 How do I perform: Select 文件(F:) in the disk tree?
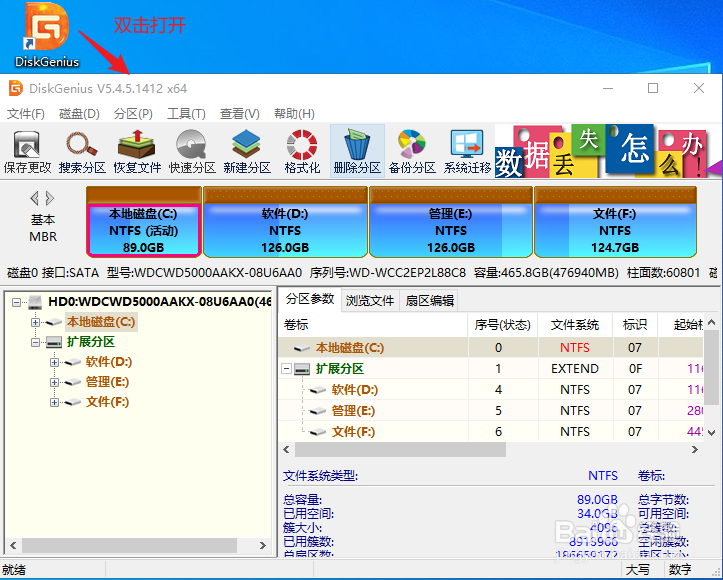pos(107,402)
